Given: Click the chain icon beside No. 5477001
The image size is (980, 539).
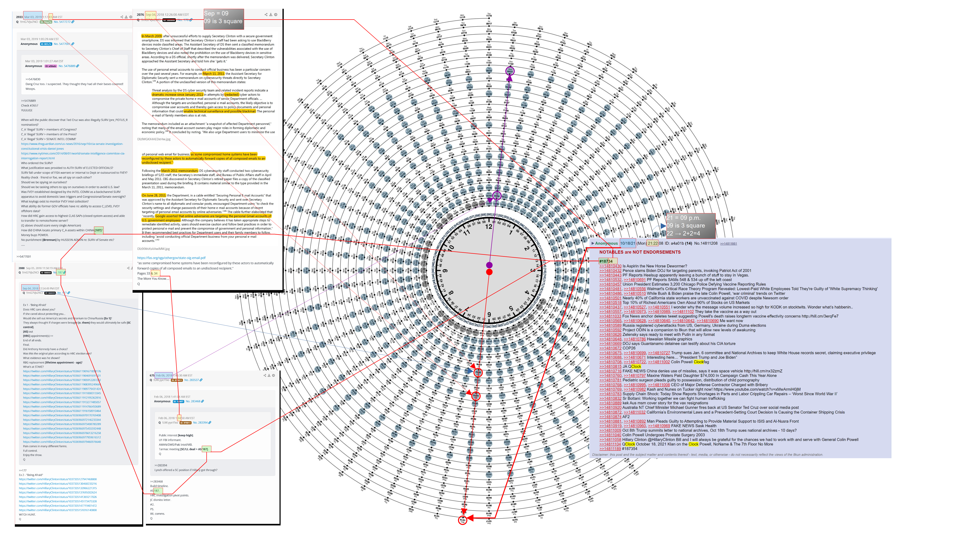Looking at the screenshot, I should [x=73, y=44].
